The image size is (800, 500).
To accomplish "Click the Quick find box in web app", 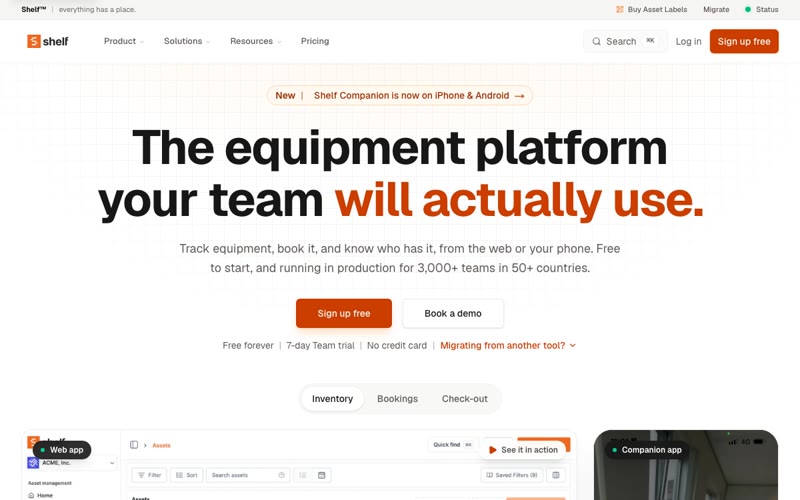I will 453,445.
